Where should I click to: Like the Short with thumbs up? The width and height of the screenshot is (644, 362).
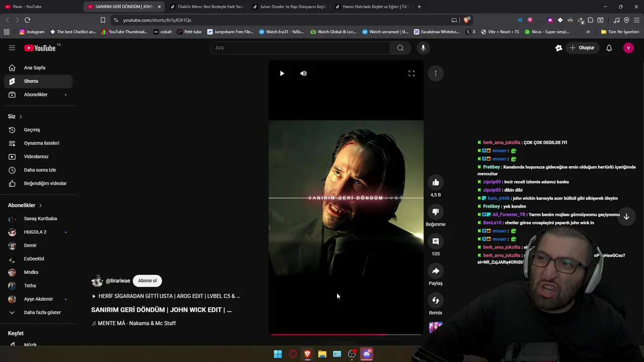point(436,183)
